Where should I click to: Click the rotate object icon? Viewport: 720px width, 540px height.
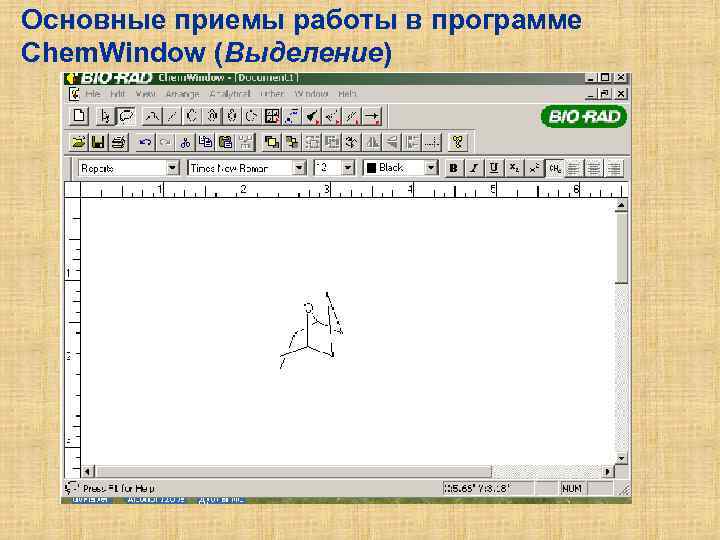tap(352, 142)
